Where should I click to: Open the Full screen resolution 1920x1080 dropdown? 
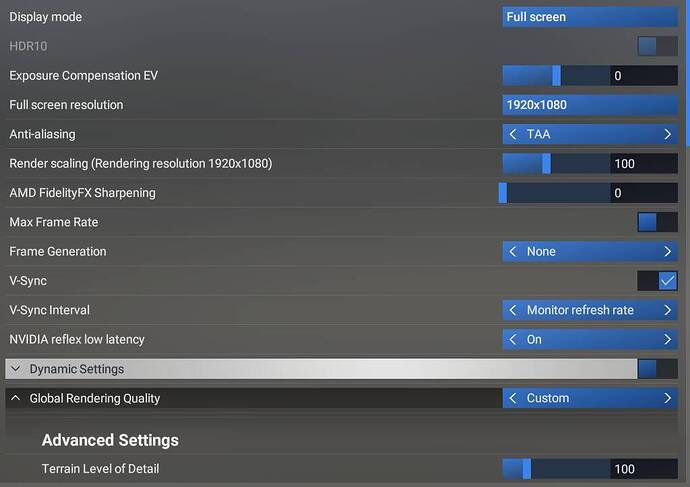coord(589,105)
